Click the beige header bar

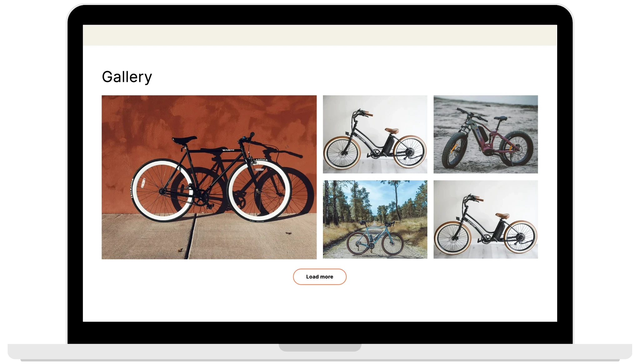(320, 35)
